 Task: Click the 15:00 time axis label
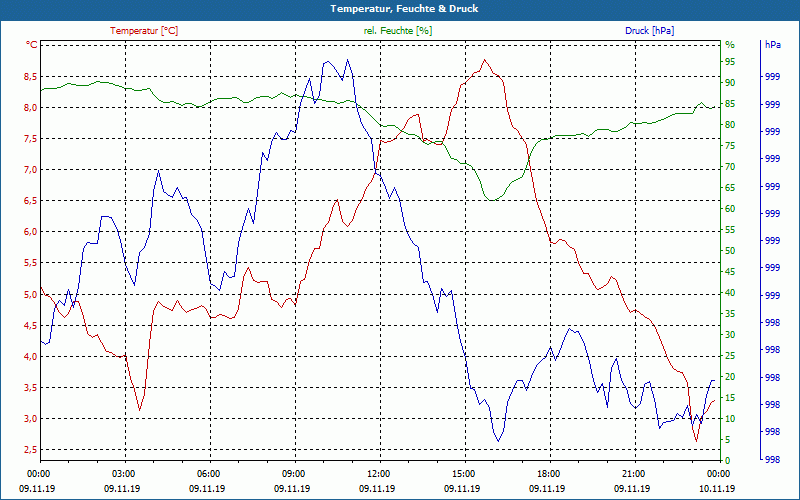click(463, 473)
